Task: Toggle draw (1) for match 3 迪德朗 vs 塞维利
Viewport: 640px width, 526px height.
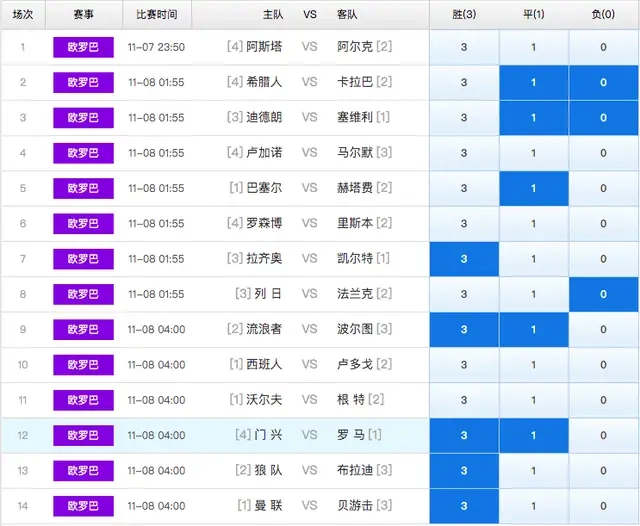Action: (x=533, y=118)
